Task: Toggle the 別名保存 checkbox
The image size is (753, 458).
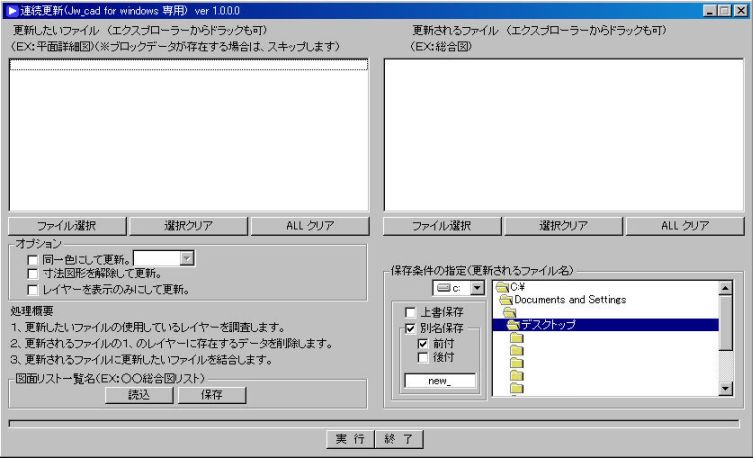Action: point(410,328)
